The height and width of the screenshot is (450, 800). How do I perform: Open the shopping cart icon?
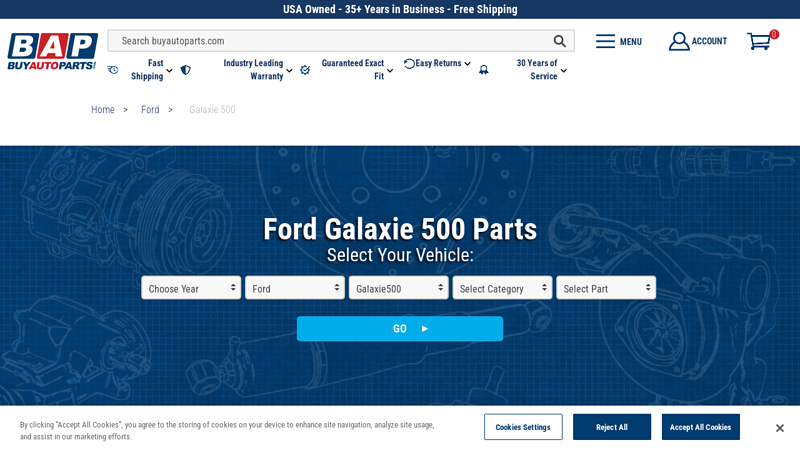point(759,41)
